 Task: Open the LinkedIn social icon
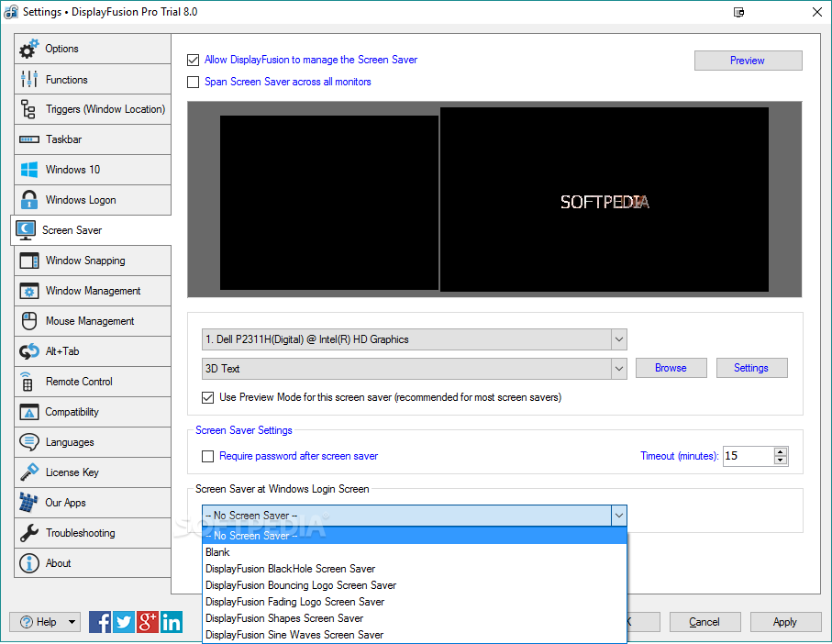pos(172,622)
